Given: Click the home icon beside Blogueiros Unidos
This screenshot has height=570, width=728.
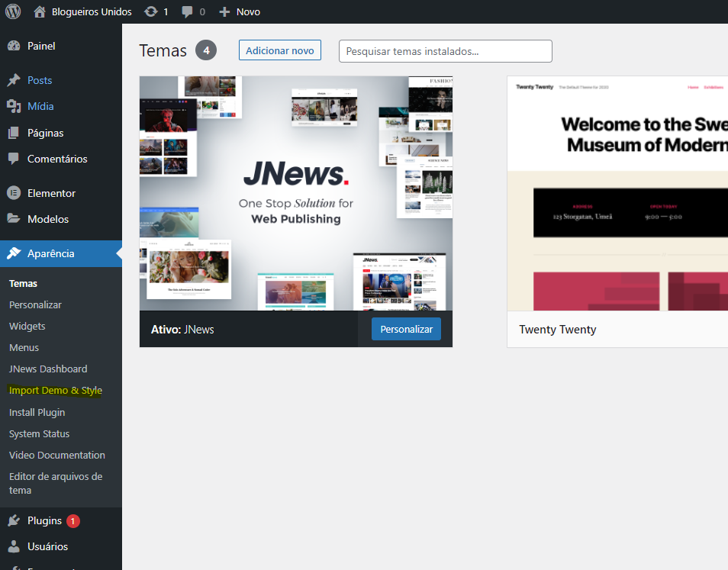Looking at the screenshot, I should [40, 11].
